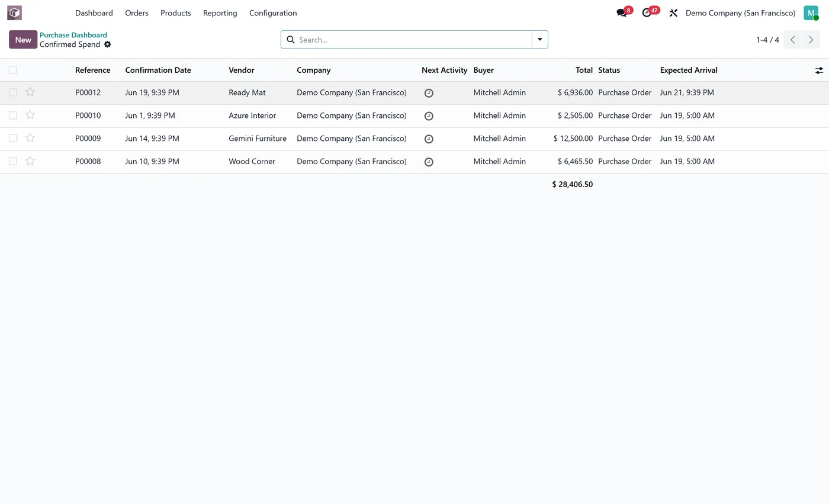Check the P00008 row checkbox

point(12,161)
